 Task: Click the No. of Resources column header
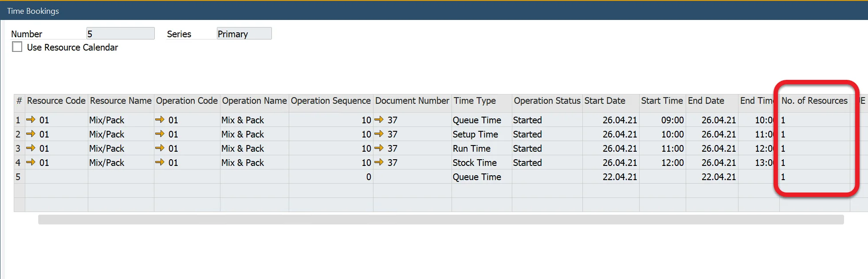(x=814, y=101)
